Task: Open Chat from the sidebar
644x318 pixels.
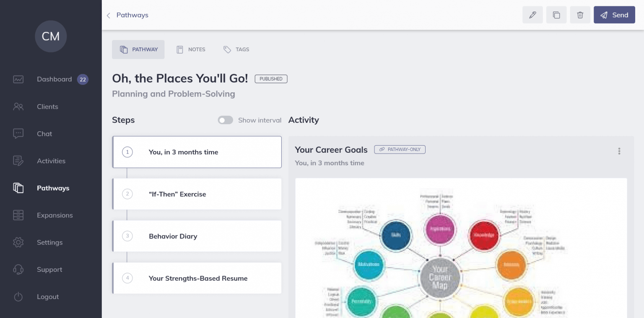Action: click(x=44, y=134)
